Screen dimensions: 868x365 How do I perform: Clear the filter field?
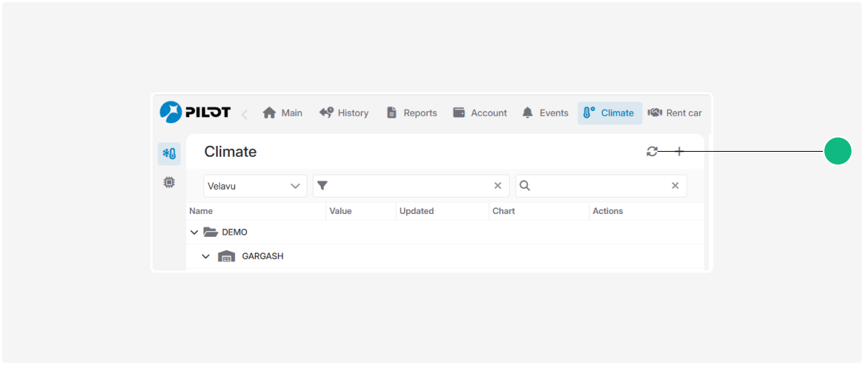(498, 186)
